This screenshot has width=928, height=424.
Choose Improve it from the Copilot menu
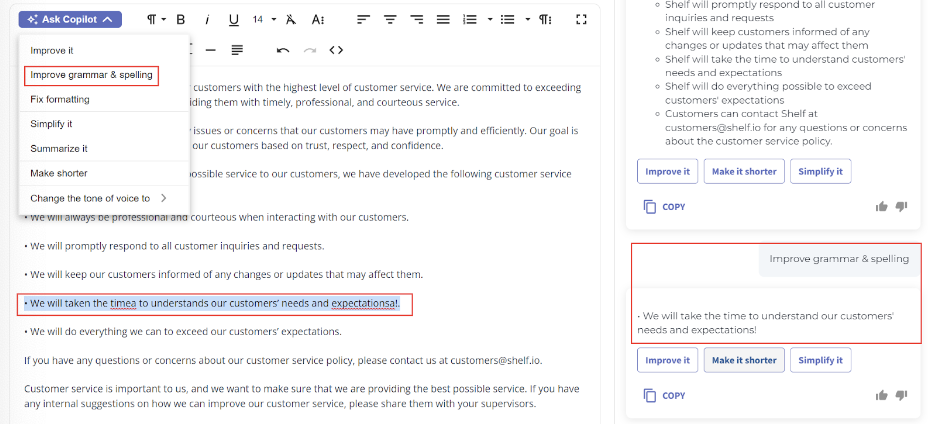click(104, 51)
